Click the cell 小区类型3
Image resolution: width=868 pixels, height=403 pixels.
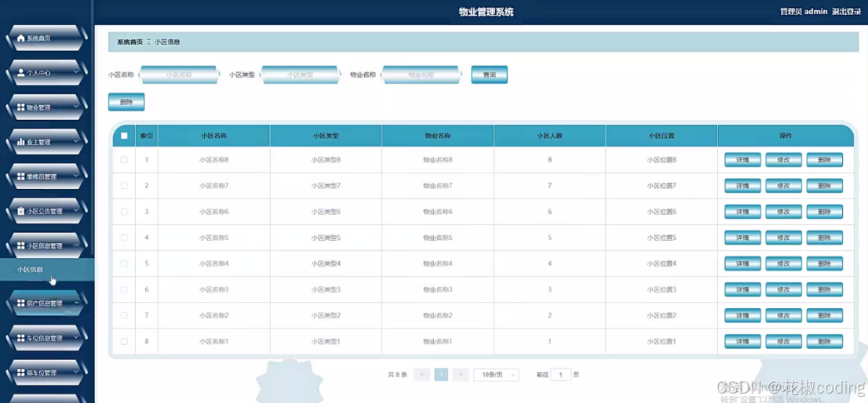tap(326, 289)
